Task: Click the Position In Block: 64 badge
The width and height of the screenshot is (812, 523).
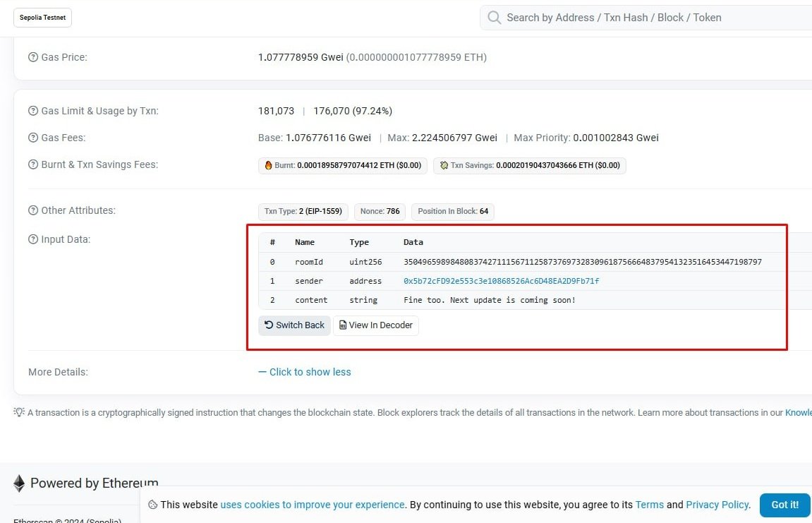Action: coord(453,212)
